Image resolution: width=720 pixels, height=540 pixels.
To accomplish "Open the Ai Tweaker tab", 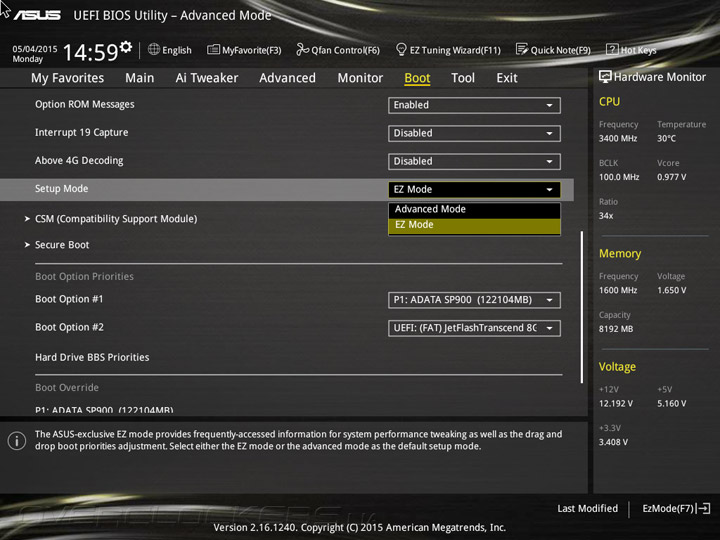I will pos(207,78).
